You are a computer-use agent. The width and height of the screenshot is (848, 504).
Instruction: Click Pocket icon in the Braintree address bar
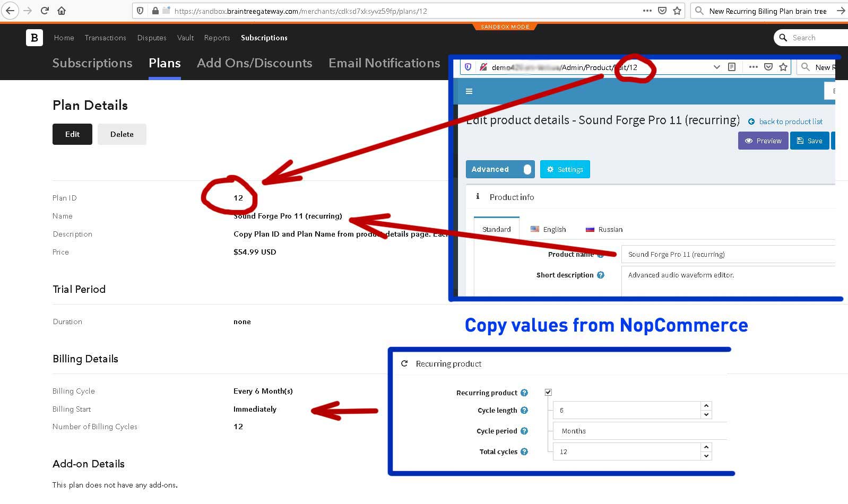tap(662, 11)
